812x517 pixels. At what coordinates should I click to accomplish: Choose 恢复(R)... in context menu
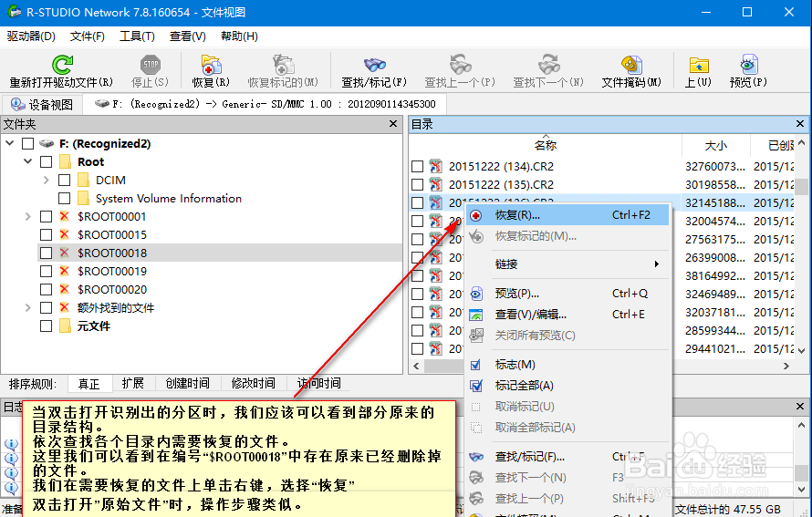[567, 215]
